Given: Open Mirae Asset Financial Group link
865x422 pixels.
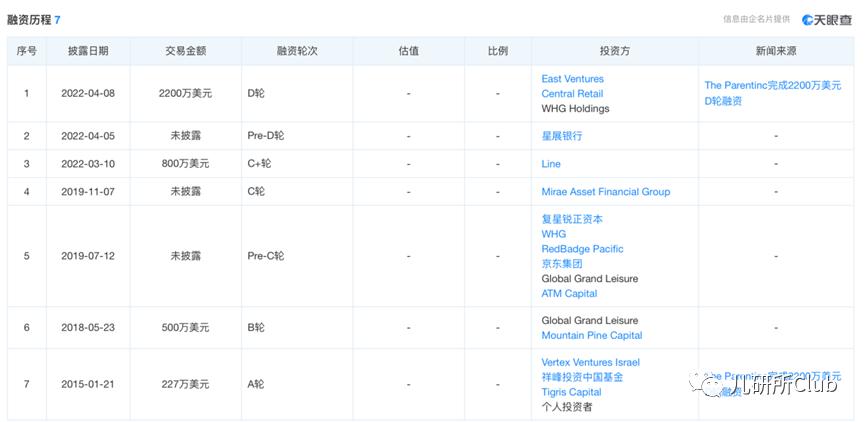Looking at the screenshot, I should click(605, 192).
